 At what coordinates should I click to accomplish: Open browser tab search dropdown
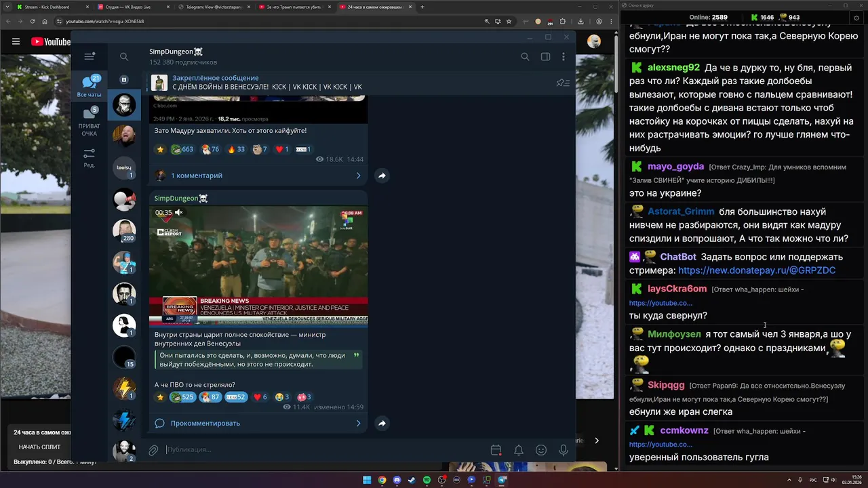[6, 7]
